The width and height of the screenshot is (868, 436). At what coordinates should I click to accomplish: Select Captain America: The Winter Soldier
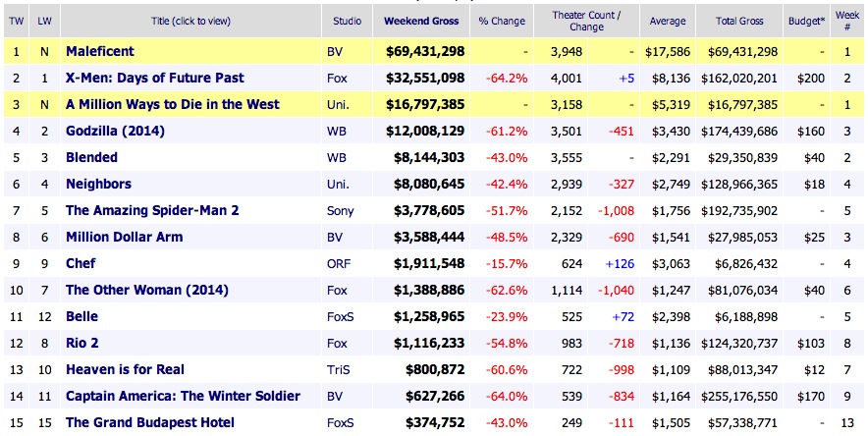(x=183, y=396)
